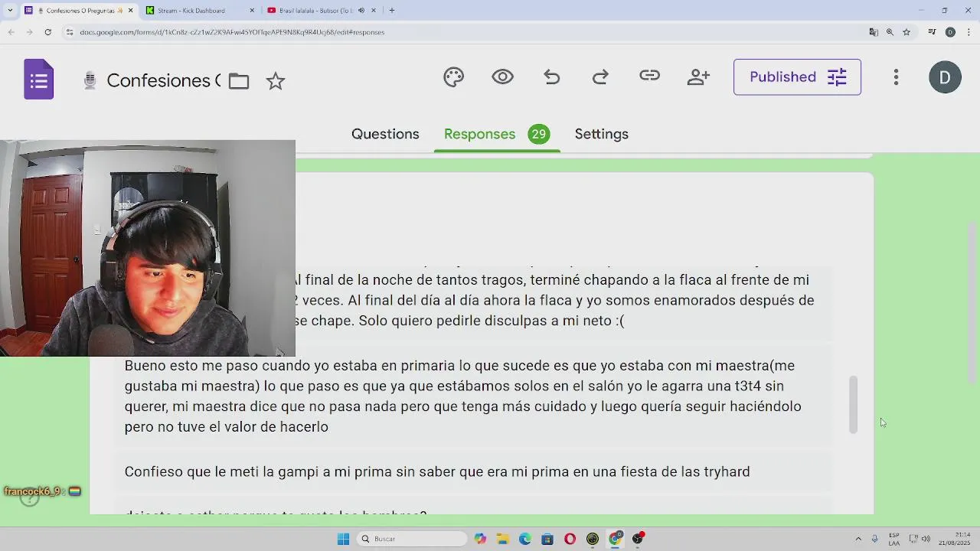Open Microsoft Edge from the taskbar

coord(525,539)
